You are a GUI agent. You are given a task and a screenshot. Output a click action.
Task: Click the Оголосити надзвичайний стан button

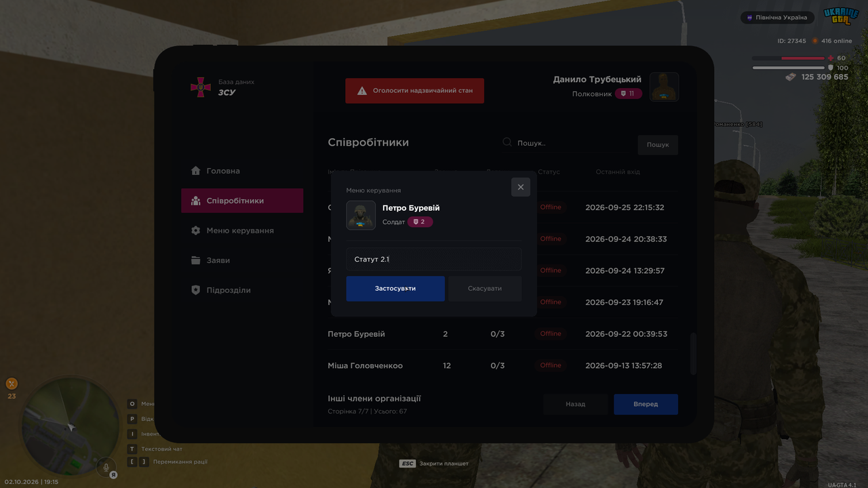point(415,91)
